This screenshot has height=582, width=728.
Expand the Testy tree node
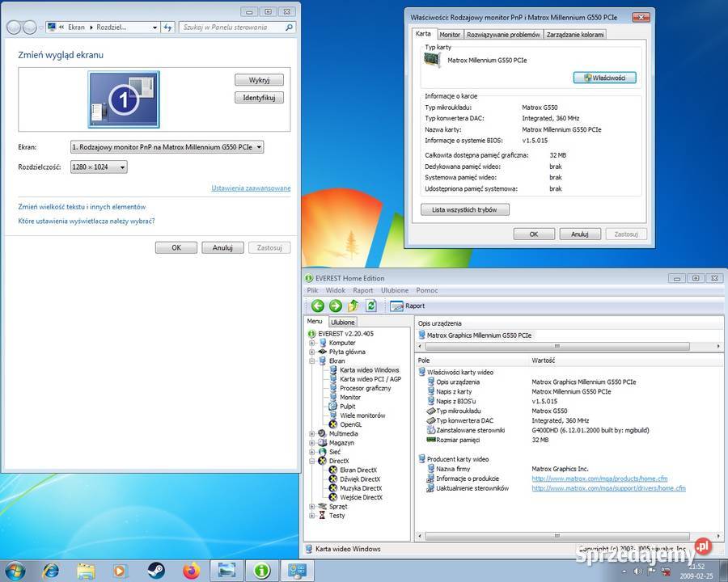(x=312, y=515)
